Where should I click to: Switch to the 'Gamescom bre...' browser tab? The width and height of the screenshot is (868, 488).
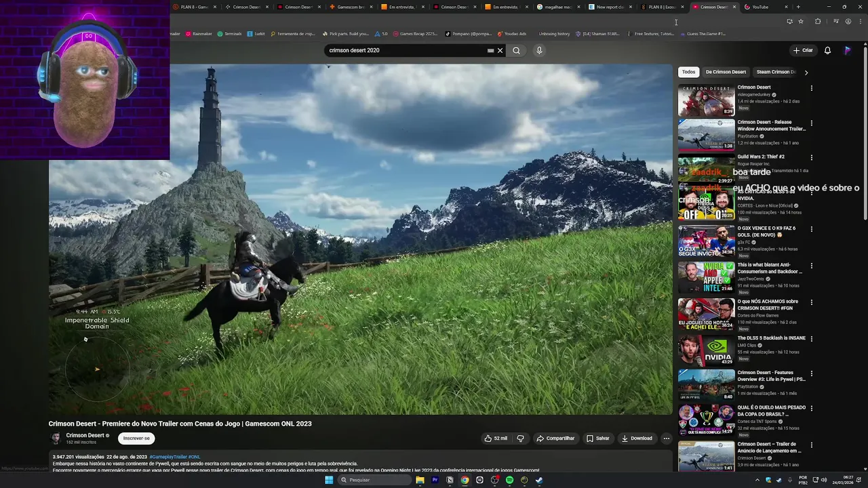tap(351, 7)
